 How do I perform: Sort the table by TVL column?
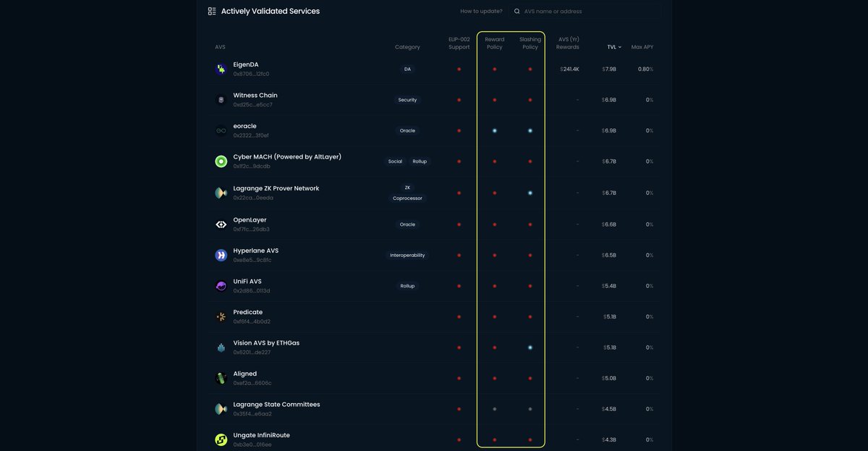click(x=614, y=47)
